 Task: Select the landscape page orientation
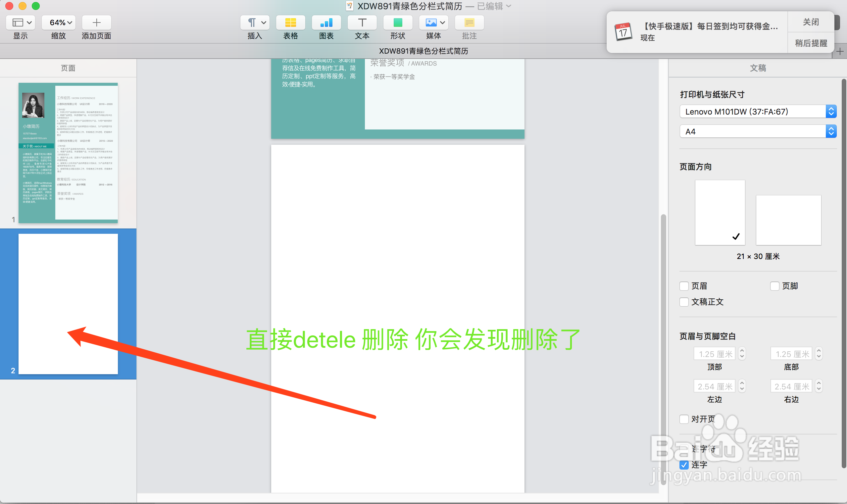coord(788,220)
